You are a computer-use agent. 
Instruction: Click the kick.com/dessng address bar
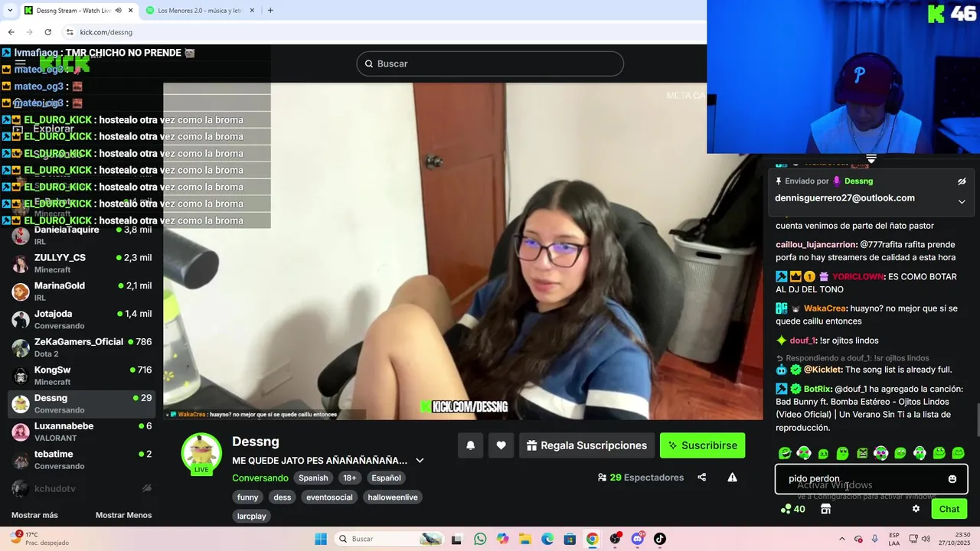click(x=383, y=32)
